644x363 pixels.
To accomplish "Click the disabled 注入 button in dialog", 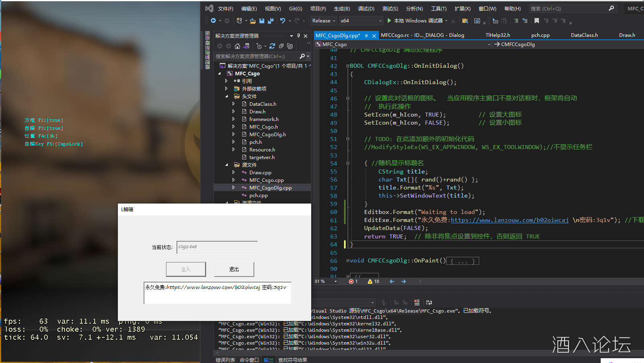I will [x=186, y=269].
